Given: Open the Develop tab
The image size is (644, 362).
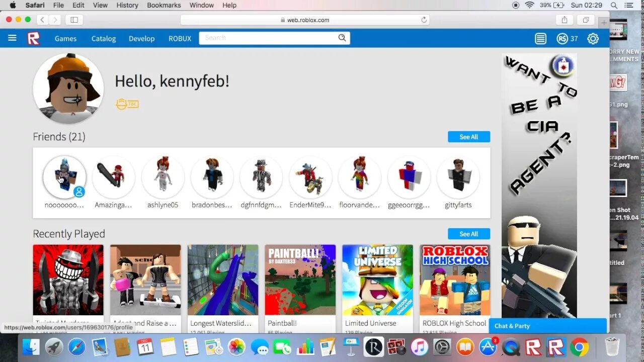Looking at the screenshot, I should 141,38.
